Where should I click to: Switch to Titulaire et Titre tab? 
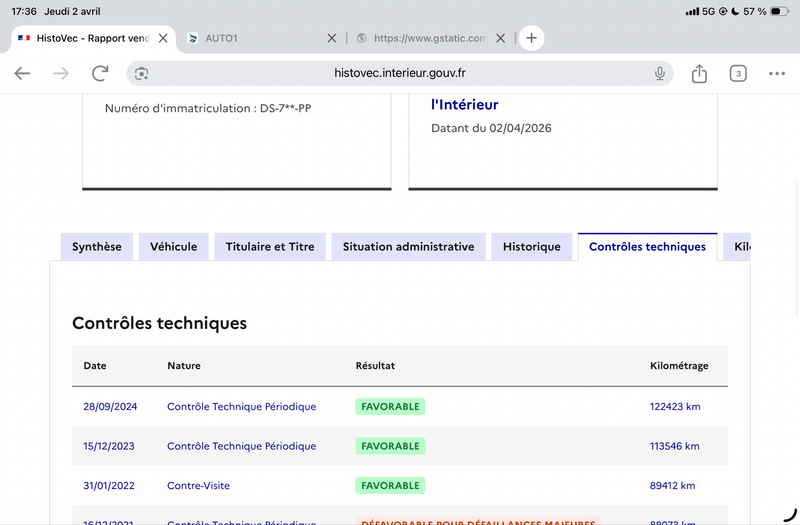[x=270, y=247]
